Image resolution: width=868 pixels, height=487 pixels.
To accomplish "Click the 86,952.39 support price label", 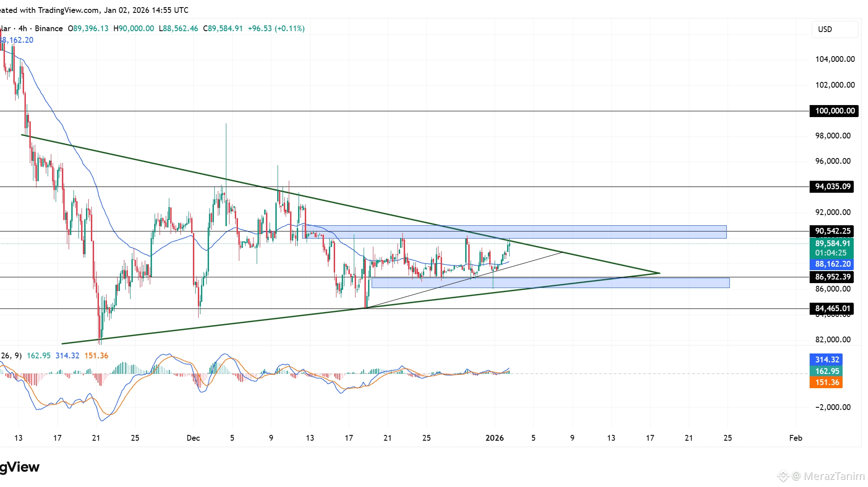I will click(832, 277).
